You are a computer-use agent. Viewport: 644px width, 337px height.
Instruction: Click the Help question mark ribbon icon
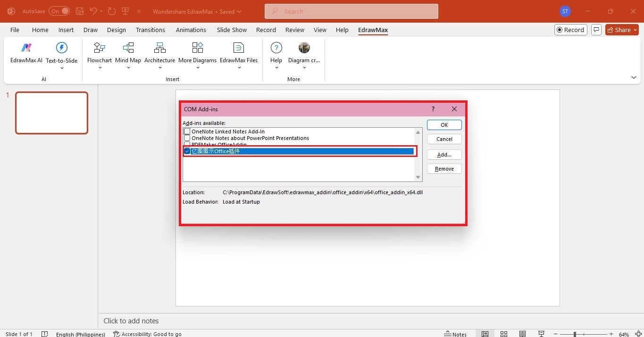(x=276, y=48)
